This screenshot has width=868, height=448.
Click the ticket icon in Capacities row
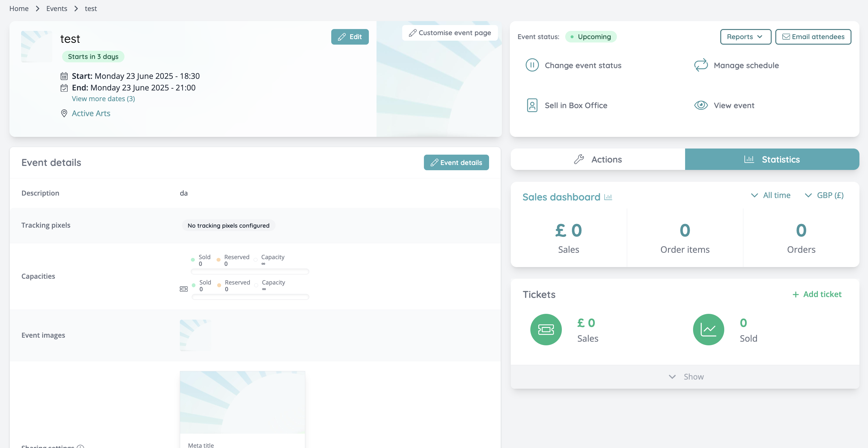tap(184, 289)
